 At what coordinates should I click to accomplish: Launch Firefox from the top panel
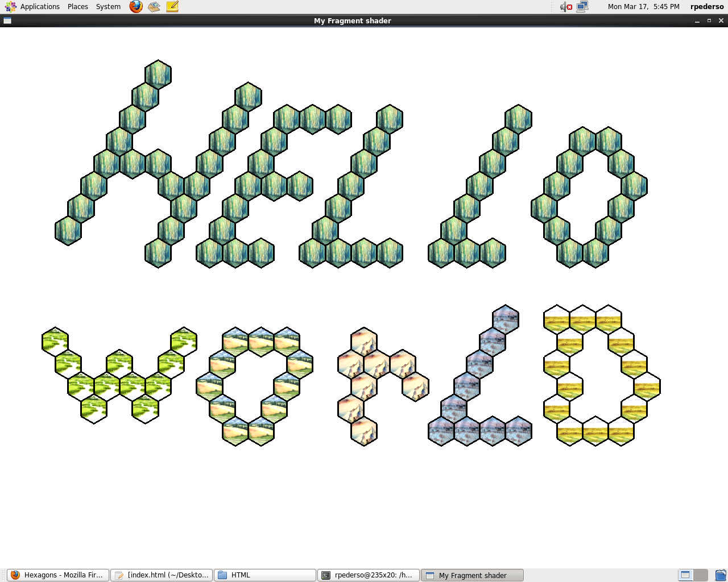point(136,7)
